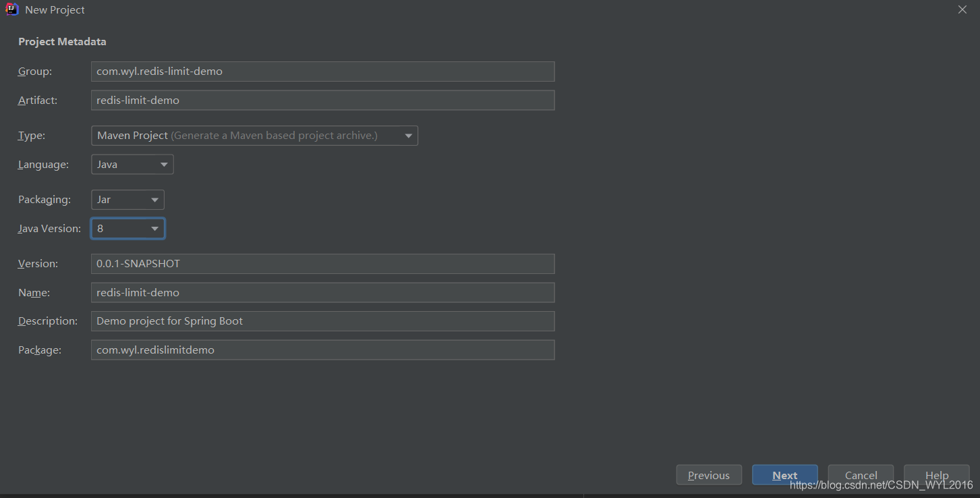Image resolution: width=980 pixels, height=498 pixels.
Task: Click the Version field 0.0.1-SNAPSHOT
Action: click(322, 264)
